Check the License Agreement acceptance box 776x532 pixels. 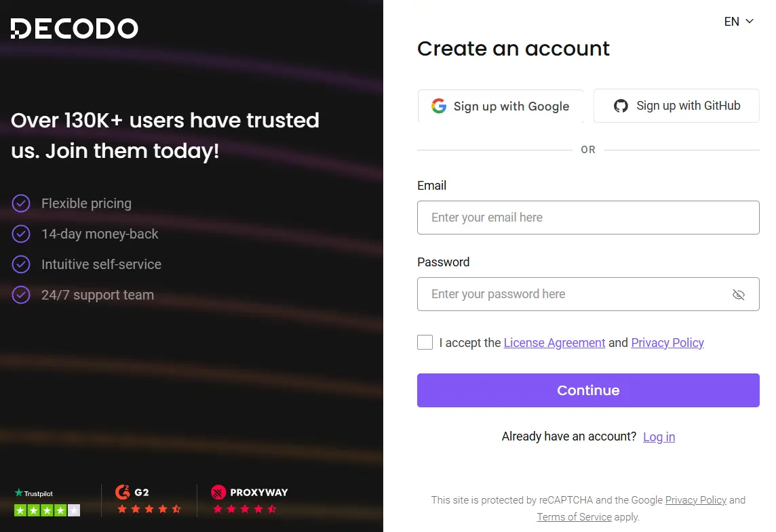click(425, 342)
